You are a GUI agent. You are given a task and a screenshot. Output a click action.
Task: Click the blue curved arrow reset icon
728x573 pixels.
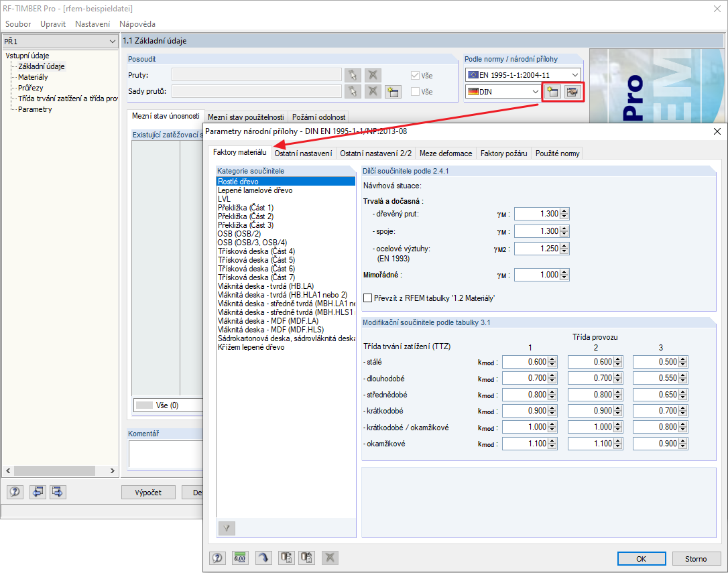263,558
